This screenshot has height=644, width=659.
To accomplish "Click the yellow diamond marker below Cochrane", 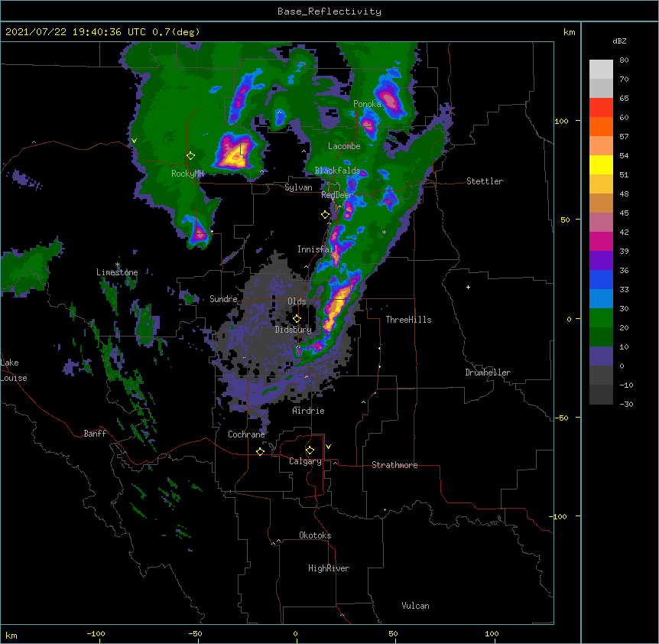I will tap(260, 451).
